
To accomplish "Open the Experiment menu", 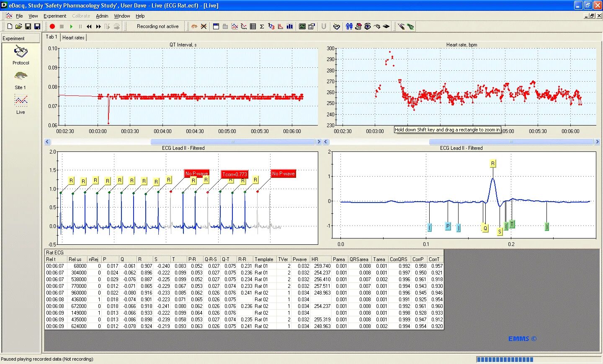I will coord(55,16).
